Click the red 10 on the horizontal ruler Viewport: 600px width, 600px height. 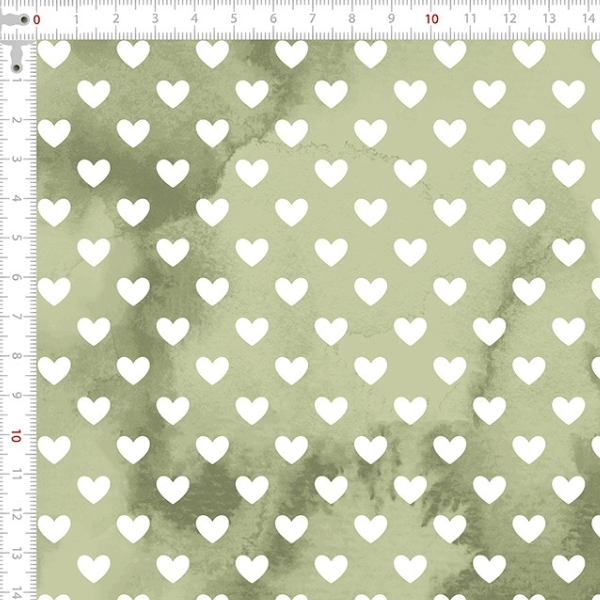pyautogui.click(x=432, y=19)
